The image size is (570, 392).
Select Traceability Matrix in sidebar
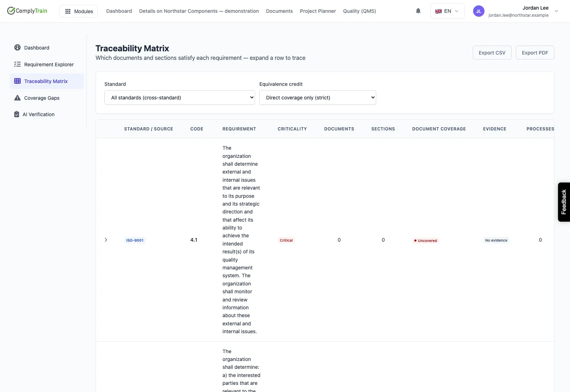pyautogui.click(x=47, y=81)
